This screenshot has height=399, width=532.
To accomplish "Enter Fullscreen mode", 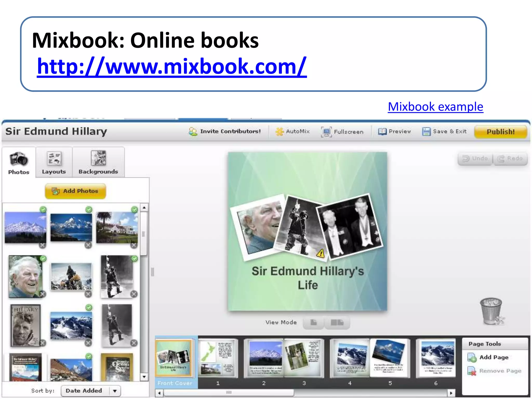I will click(x=342, y=132).
